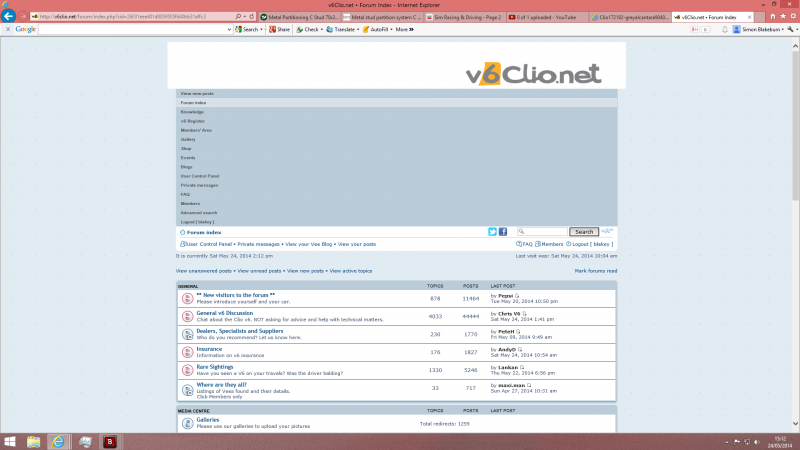Open User Control Panel link
Viewport: 800px width, 450px height.
point(209,244)
